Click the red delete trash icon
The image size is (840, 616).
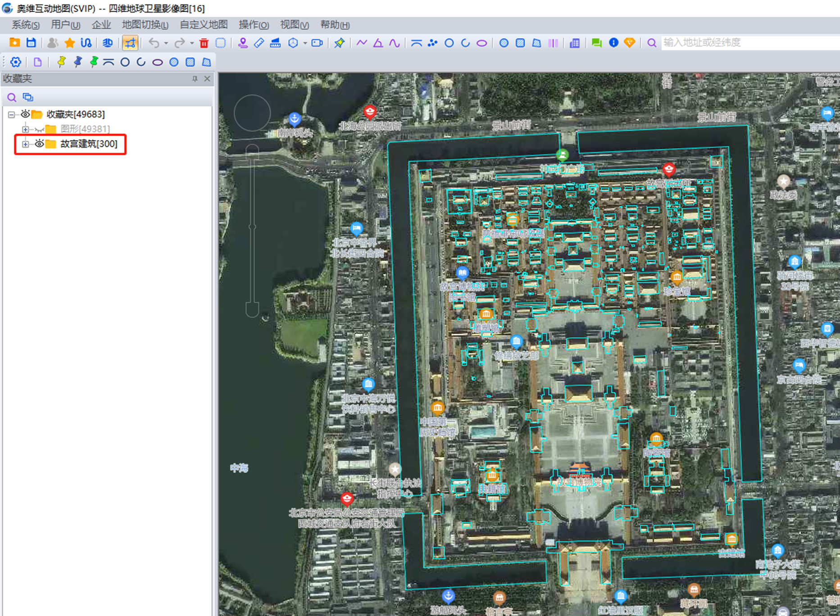[204, 43]
